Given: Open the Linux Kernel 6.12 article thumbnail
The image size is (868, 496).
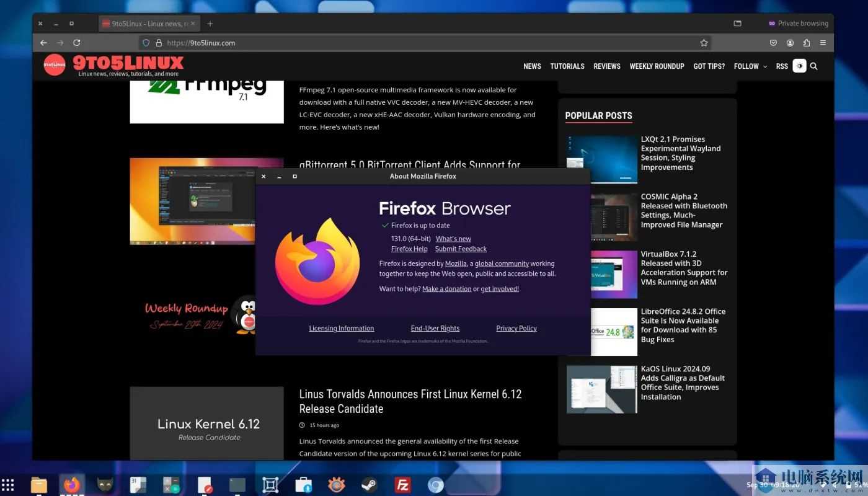Looking at the screenshot, I should coord(206,423).
